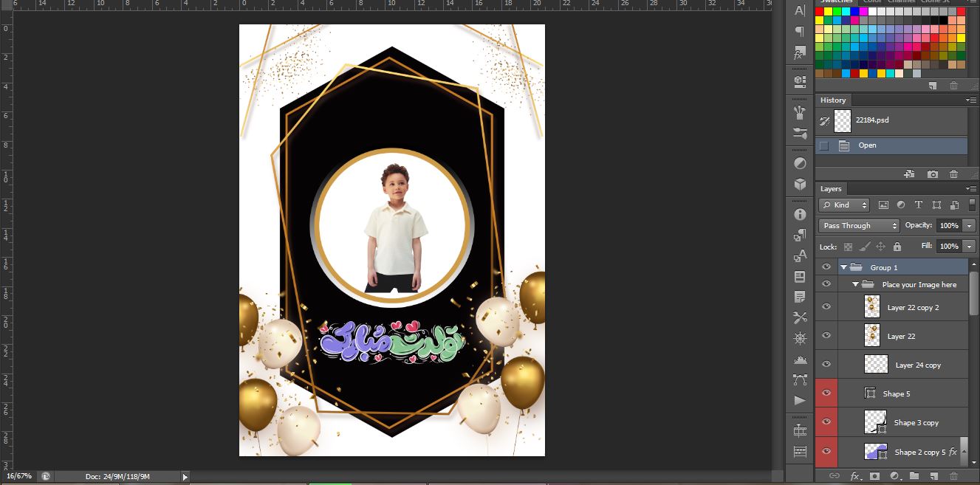Pick the white swatch in top row
This screenshot has width=980, height=485.
pyautogui.click(x=873, y=12)
